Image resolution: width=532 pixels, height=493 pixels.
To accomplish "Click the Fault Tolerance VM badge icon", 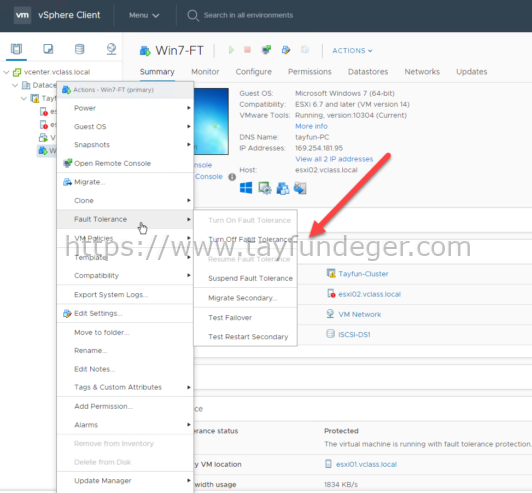I will 283,188.
